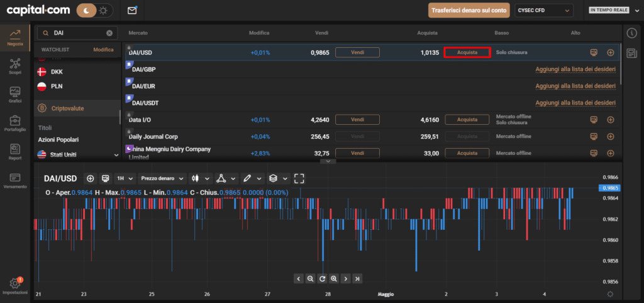
Task: Open the indicators triangle dropdown
Action: (x=226, y=178)
